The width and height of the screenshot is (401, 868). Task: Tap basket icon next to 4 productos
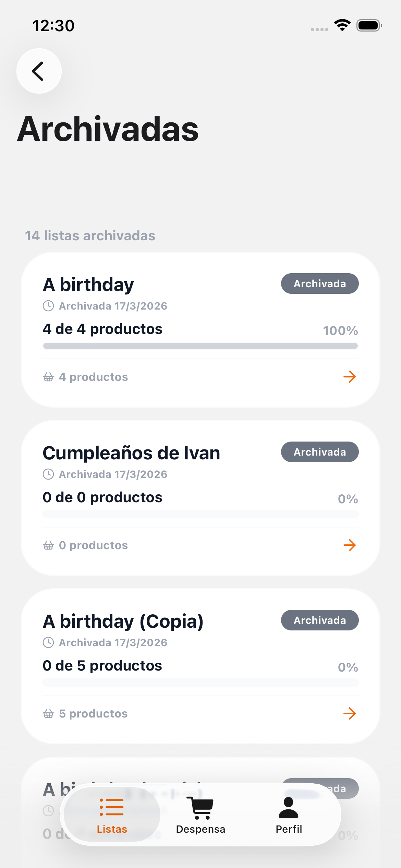tap(48, 377)
